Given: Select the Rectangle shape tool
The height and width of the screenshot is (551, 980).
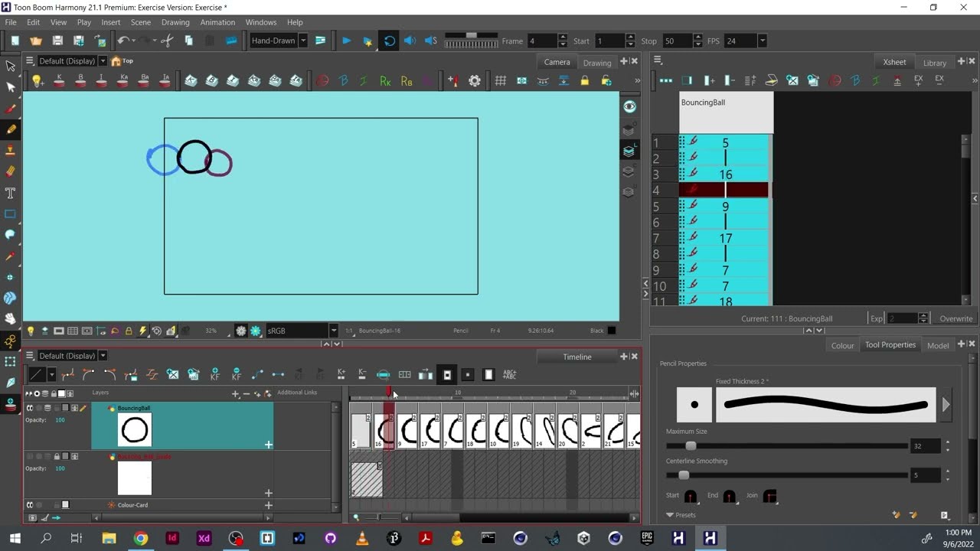Looking at the screenshot, I should pos(11,214).
